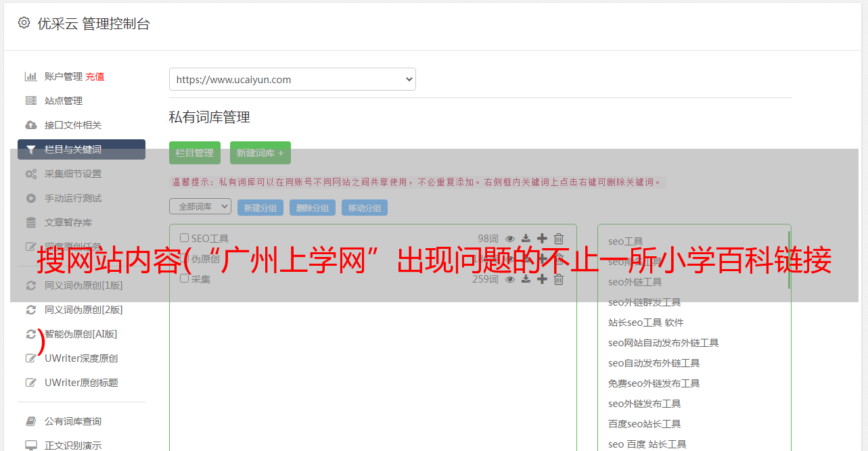Toggle the eye icon in the 采集 row
Viewport: 868px width, 451px height.
point(510,279)
